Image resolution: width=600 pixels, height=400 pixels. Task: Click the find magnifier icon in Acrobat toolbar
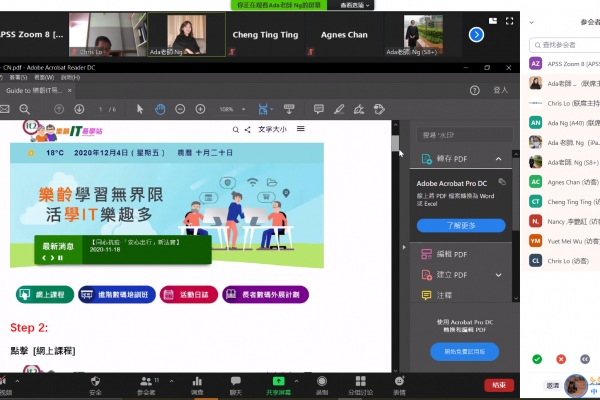pos(24,109)
